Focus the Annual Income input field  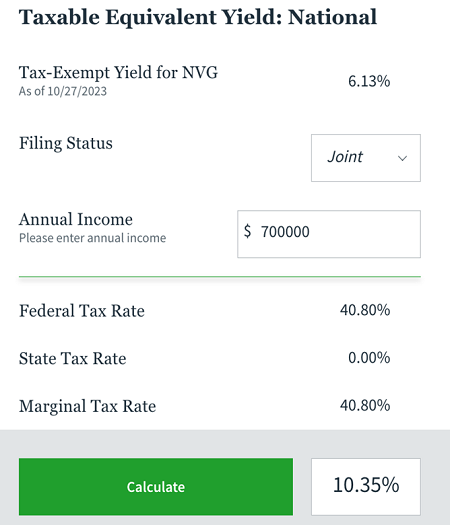click(329, 234)
